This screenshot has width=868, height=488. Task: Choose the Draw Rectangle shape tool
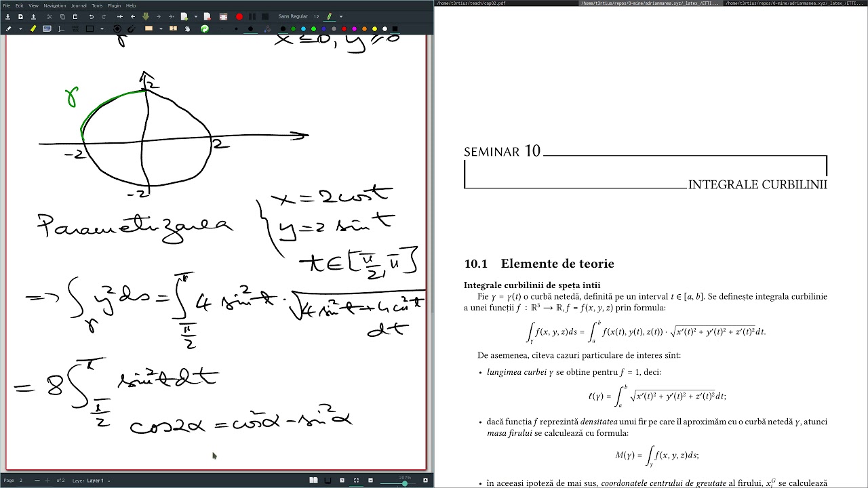click(90, 28)
